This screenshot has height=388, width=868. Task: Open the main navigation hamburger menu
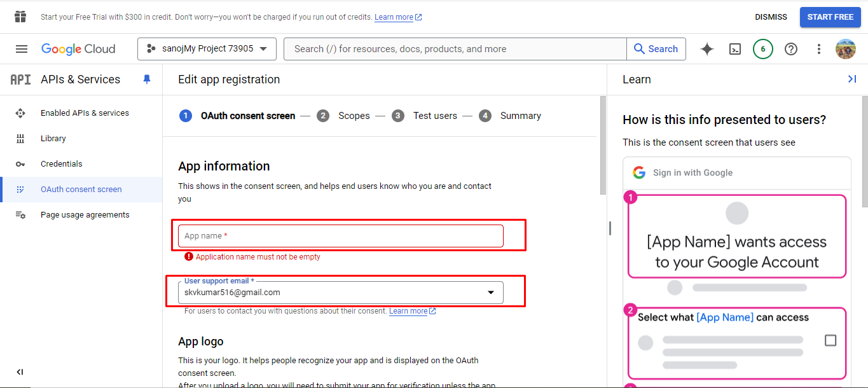click(22, 49)
